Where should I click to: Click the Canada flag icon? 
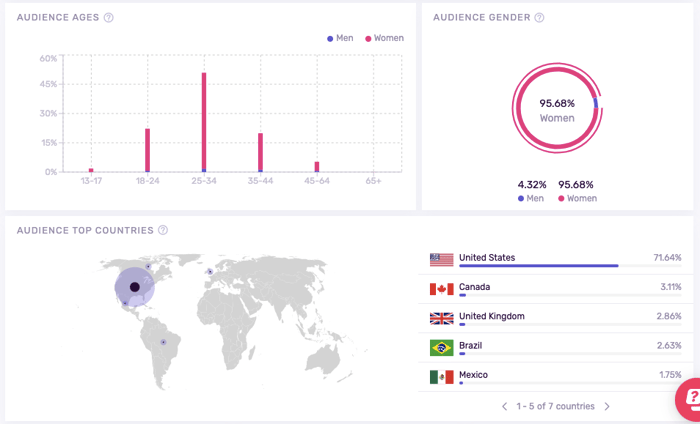pos(441,289)
